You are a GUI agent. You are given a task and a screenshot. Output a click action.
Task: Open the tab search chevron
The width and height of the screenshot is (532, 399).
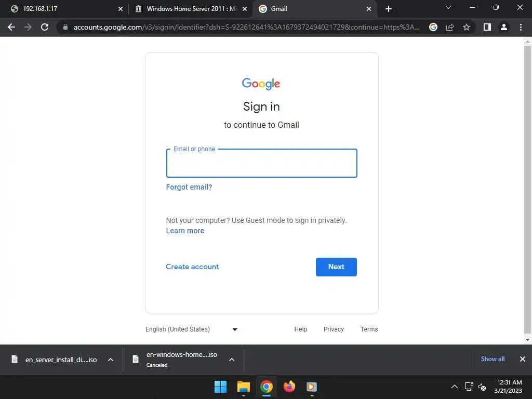point(448,7)
